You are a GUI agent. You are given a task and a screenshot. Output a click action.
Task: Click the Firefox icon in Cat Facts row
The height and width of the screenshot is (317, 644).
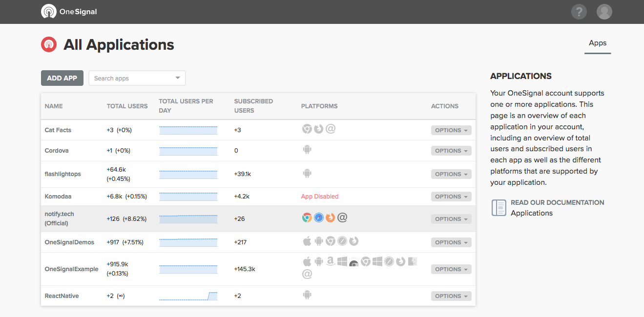point(318,129)
